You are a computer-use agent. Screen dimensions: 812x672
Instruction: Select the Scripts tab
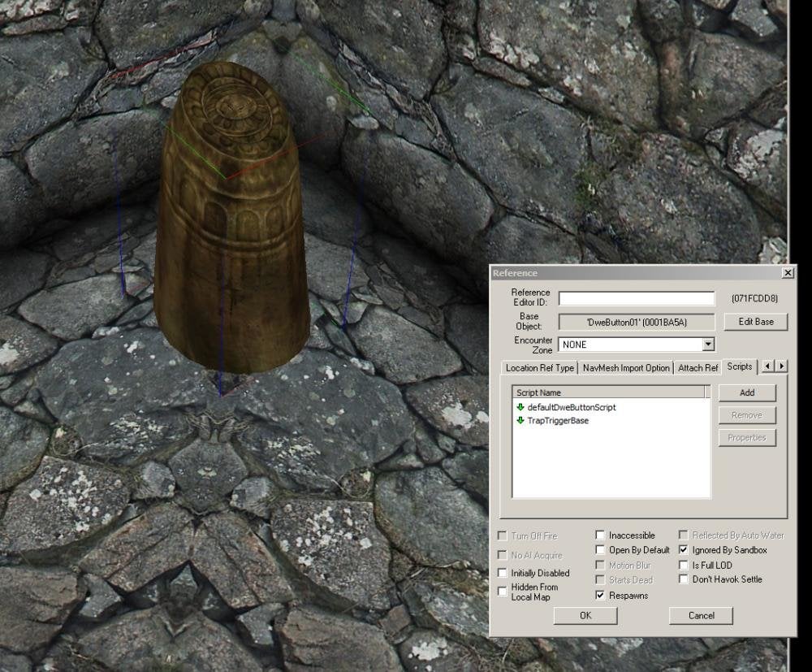(x=739, y=366)
